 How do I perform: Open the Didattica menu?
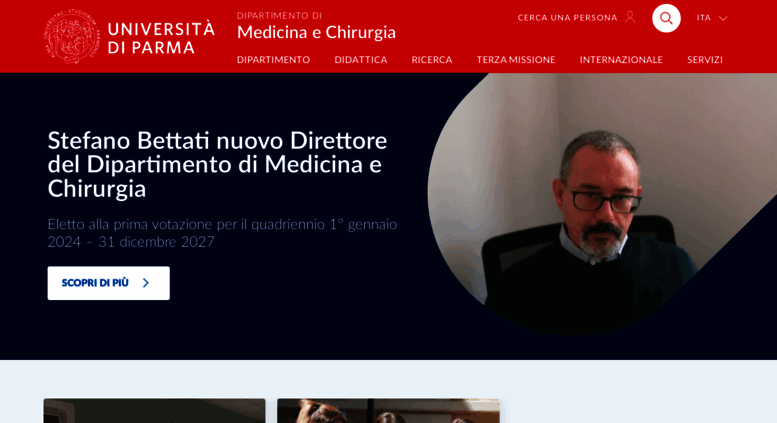click(x=361, y=60)
